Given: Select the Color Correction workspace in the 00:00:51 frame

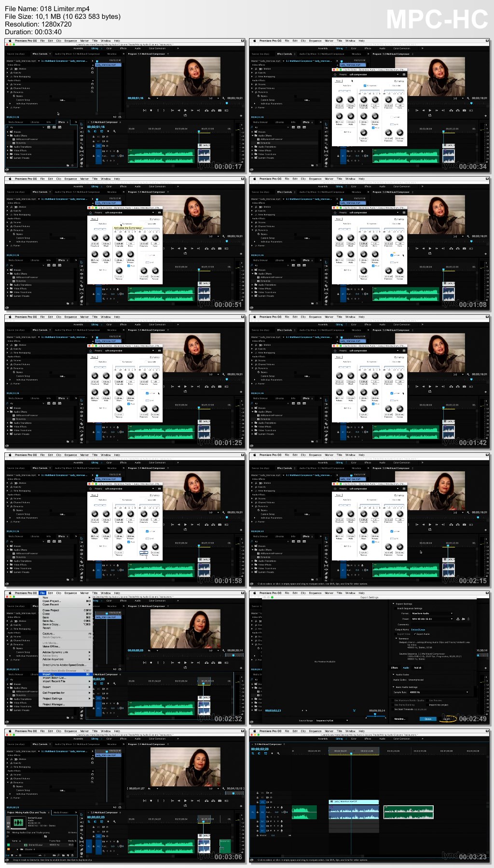Looking at the screenshot, I should [x=157, y=186].
